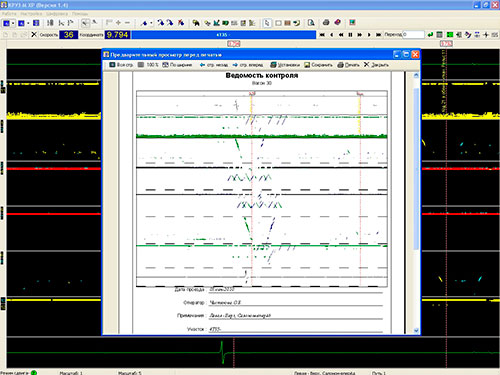Image resolution: width=500 pixels, height=375 pixels.
Task: Click 'Вся стр.' whole page button in preview
Action: click(x=121, y=65)
